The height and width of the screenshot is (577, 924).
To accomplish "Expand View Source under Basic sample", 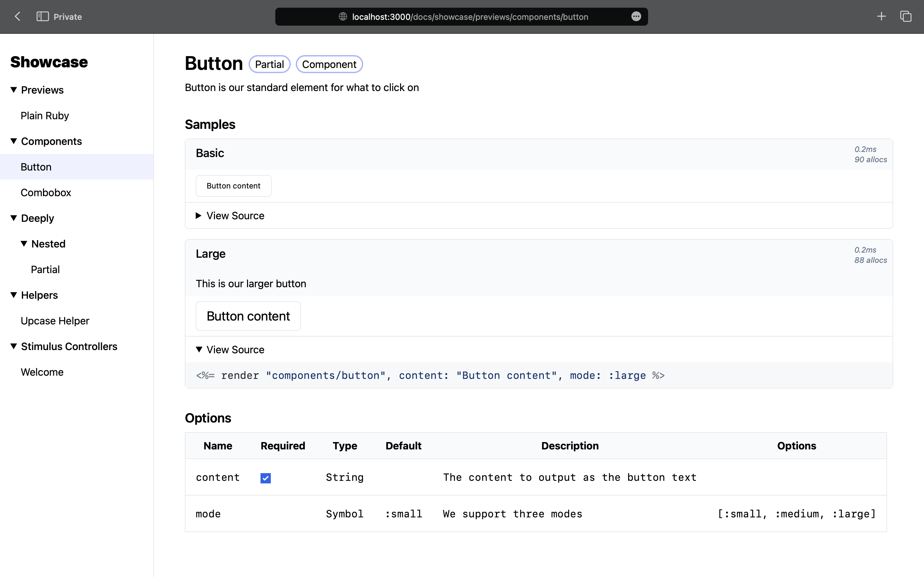I will point(230,216).
